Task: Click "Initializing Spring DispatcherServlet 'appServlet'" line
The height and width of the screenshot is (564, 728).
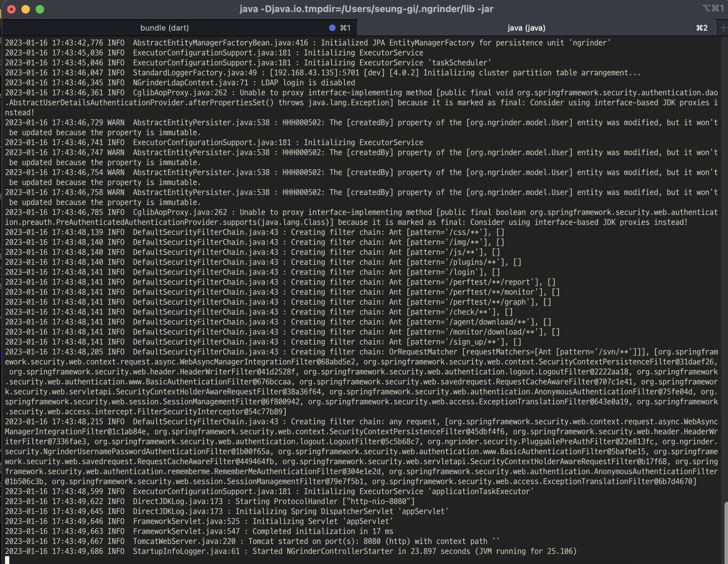Action: click(x=227, y=511)
